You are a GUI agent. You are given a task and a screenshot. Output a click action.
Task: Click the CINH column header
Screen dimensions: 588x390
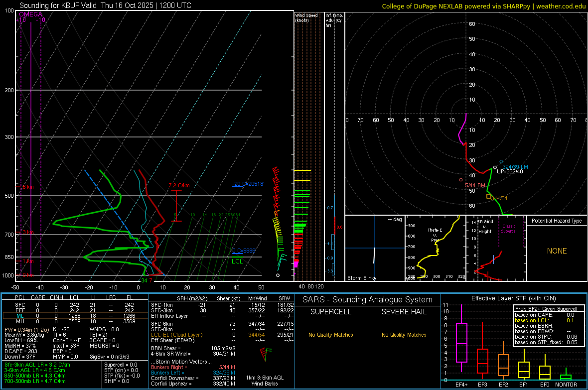tap(57, 297)
